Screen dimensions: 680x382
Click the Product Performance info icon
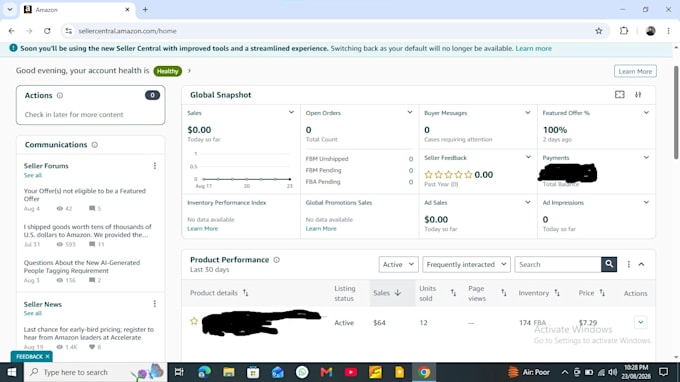coord(277,260)
